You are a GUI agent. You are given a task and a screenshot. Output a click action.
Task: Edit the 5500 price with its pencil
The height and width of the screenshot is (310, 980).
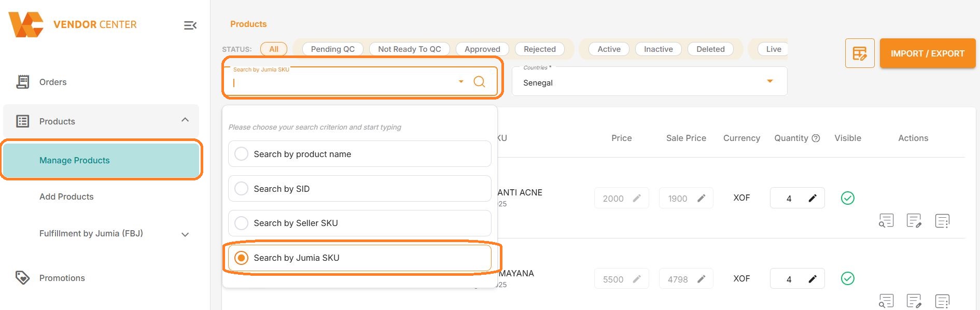637,279
